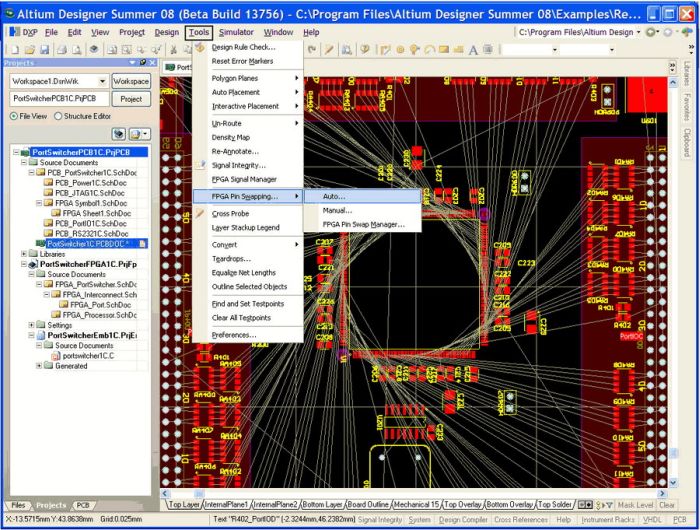This screenshot has width=700, height=530.
Task: Switch to the PCB panel tab
Action: pyautogui.click(x=83, y=505)
